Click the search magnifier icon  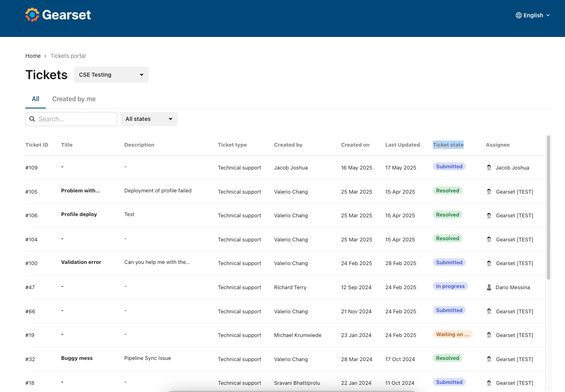pyautogui.click(x=32, y=119)
